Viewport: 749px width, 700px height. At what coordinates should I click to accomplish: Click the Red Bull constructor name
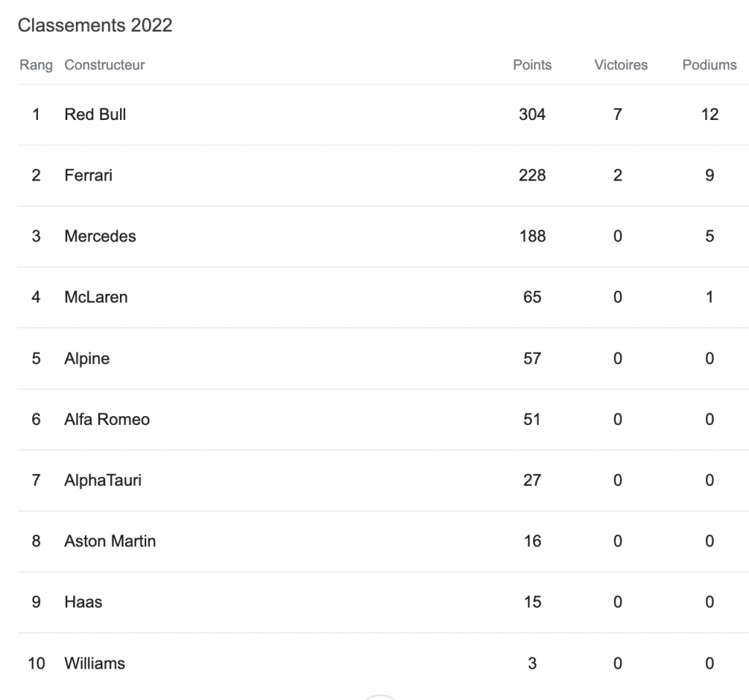coord(95,115)
